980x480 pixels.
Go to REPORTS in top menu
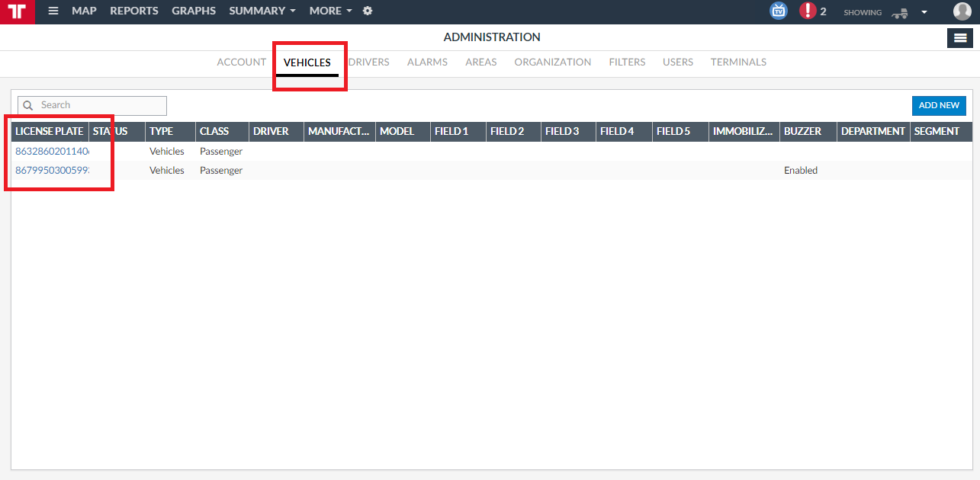click(x=134, y=11)
